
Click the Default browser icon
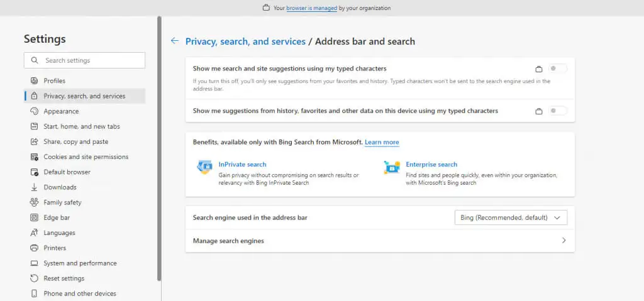click(35, 172)
